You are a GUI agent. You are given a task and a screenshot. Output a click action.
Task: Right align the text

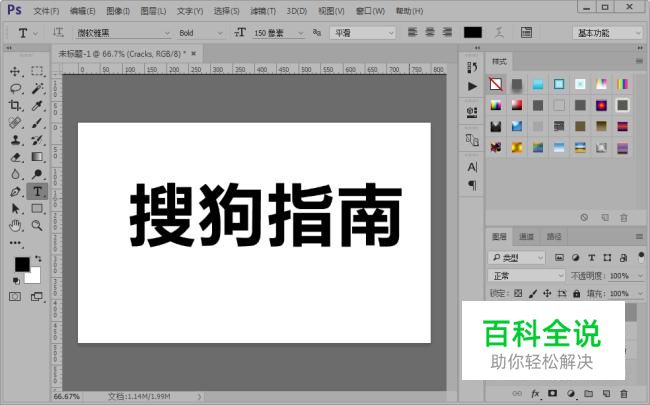coord(447,32)
